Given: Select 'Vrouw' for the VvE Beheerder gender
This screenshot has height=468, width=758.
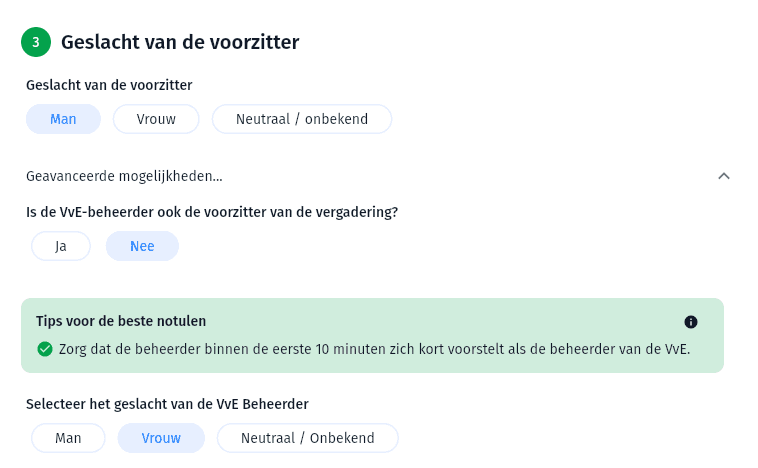Looking at the screenshot, I should (161, 438).
